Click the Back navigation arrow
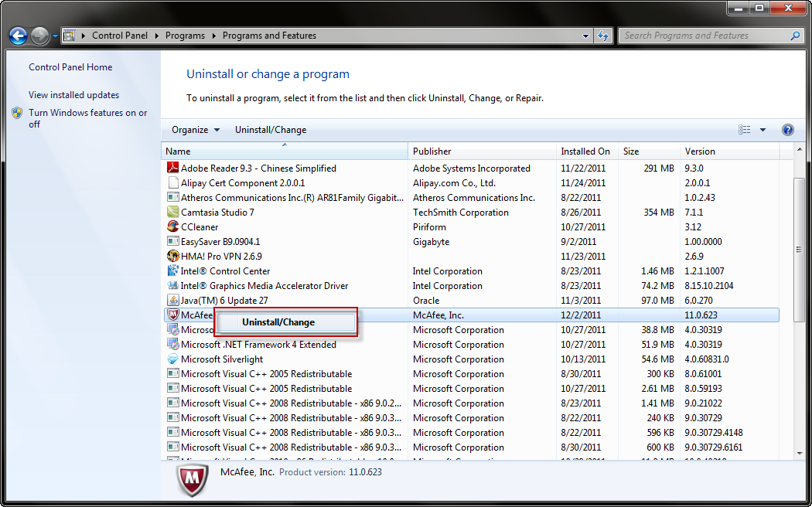Screen dimensions: 812x507 coord(18,36)
